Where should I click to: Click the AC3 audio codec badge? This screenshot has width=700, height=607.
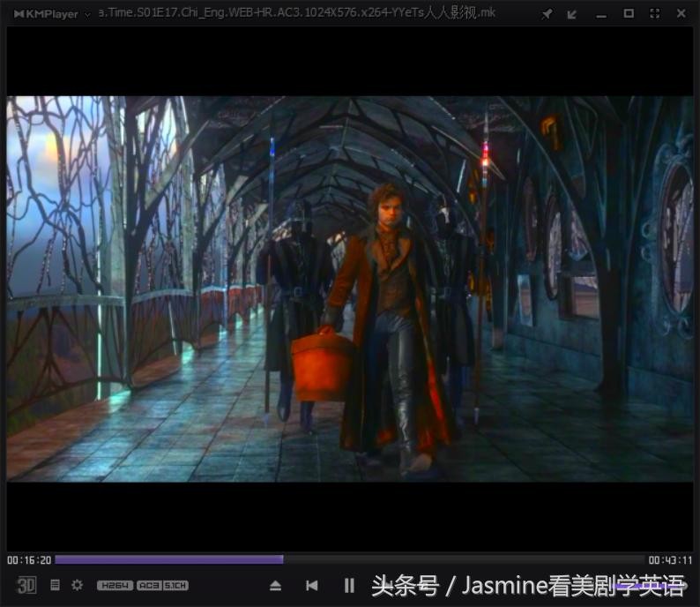148,585
